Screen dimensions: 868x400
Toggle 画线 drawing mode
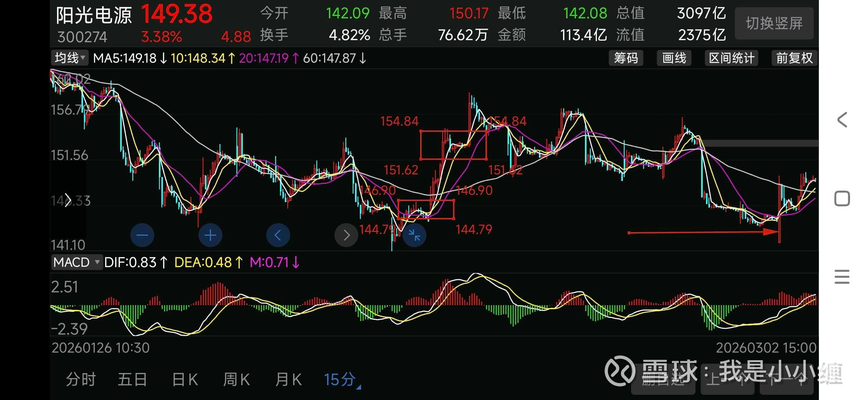point(674,58)
